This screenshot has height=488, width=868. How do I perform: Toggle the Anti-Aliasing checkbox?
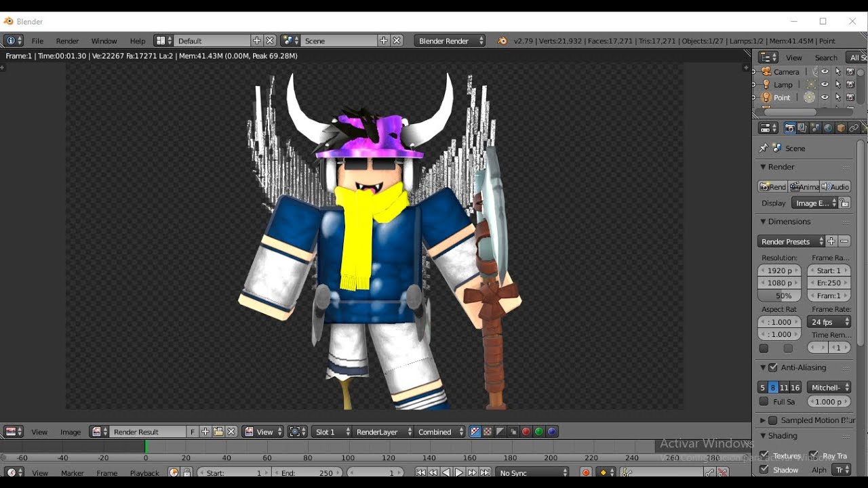pos(773,367)
